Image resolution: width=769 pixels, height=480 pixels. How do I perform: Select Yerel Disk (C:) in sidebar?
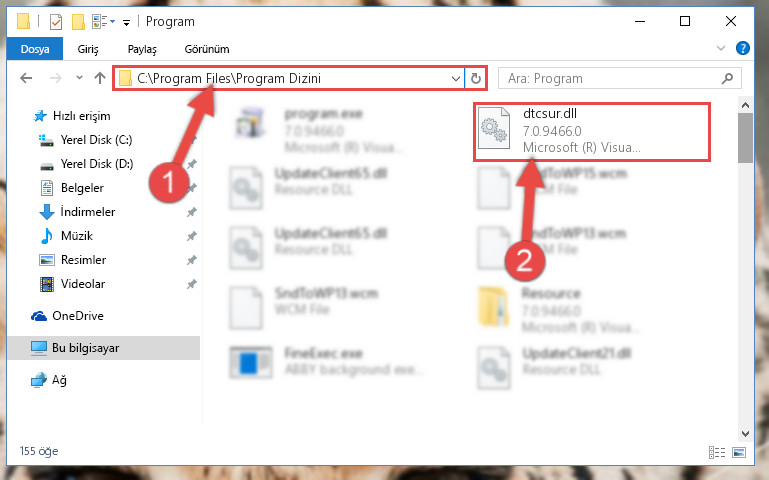pyautogui.click(x=96, y=140)
